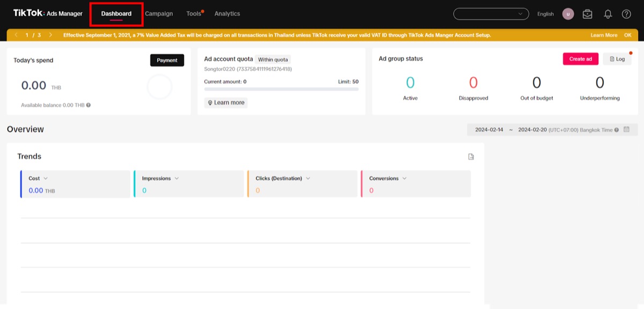Click Learn more in the quota card
Viewport: 644px width, 309px height.
coord(226,102)
